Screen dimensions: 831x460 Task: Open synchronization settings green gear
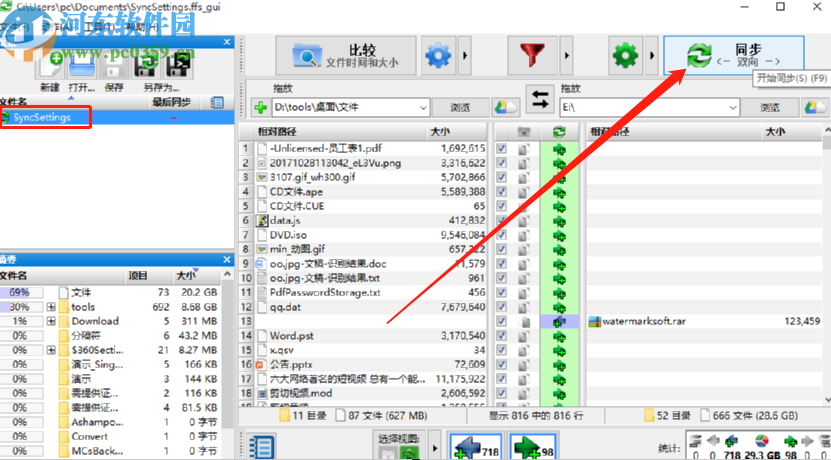pos(625,55)
